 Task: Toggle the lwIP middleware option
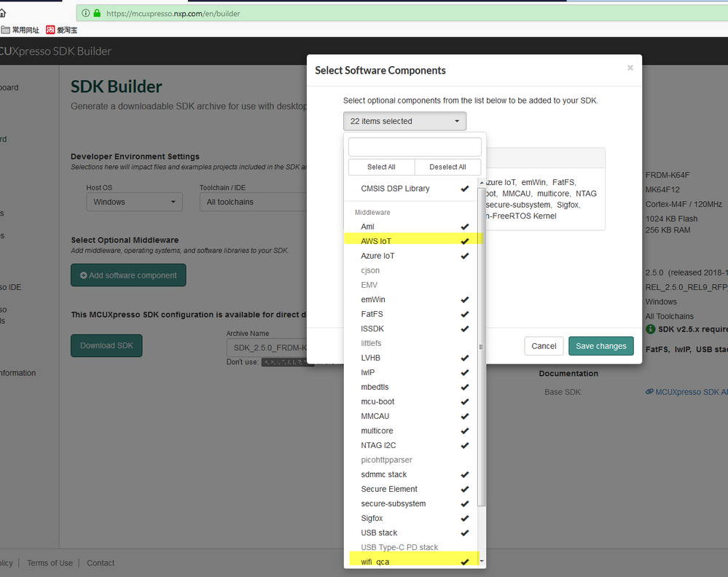(x=411, y=372)
